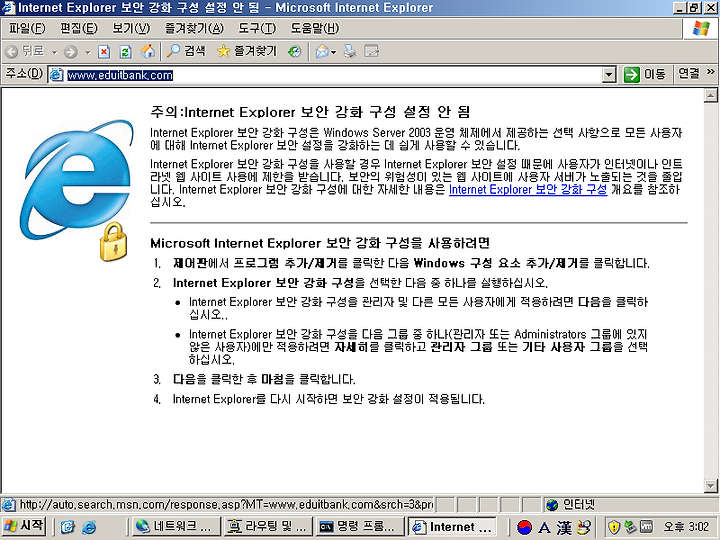Click the 인터넷 zone indicator in status bar
This screenshot has height=540, width=720.
click(571, 505)
